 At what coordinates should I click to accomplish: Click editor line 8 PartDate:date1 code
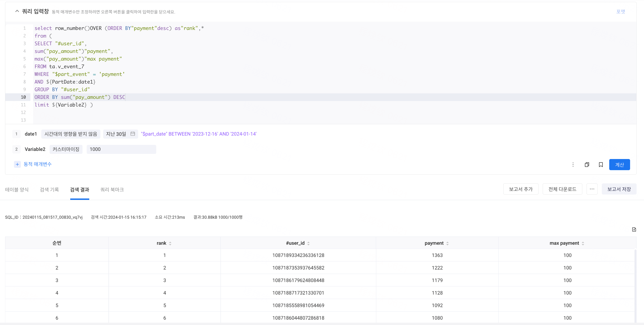pos(65,82)
